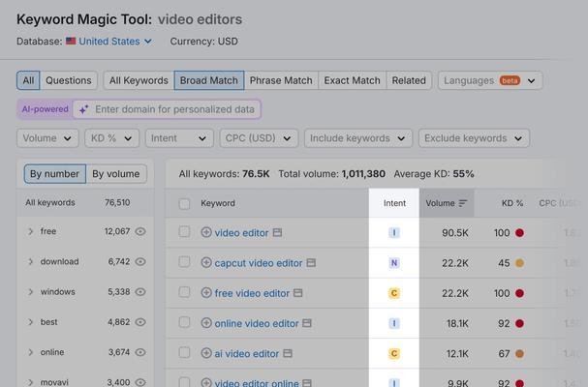Screen dimensions: 588x387
Task: Click the commercial intent badge for 'free video editor'
Action: coord(394,293)
